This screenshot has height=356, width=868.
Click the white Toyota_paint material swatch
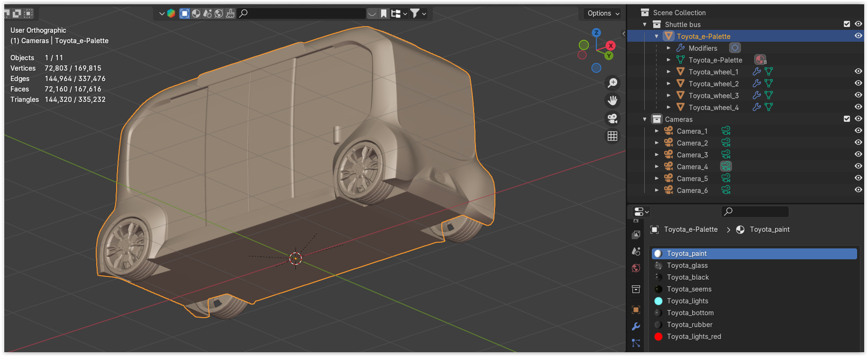pos(658,254)
